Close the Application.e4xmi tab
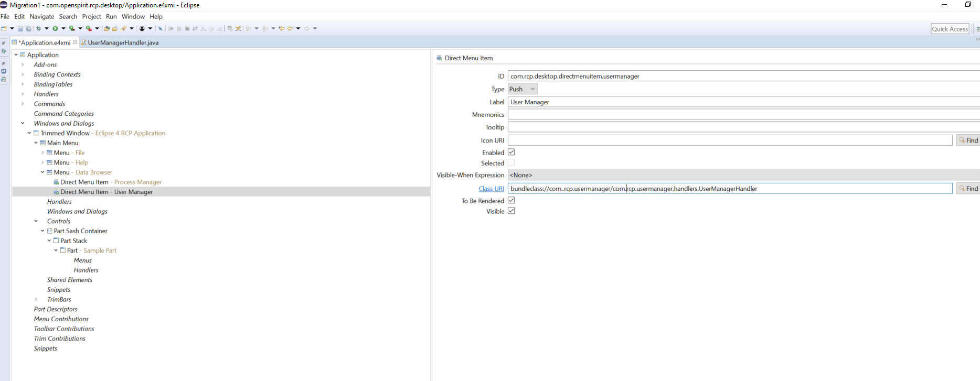 [76, 42]
